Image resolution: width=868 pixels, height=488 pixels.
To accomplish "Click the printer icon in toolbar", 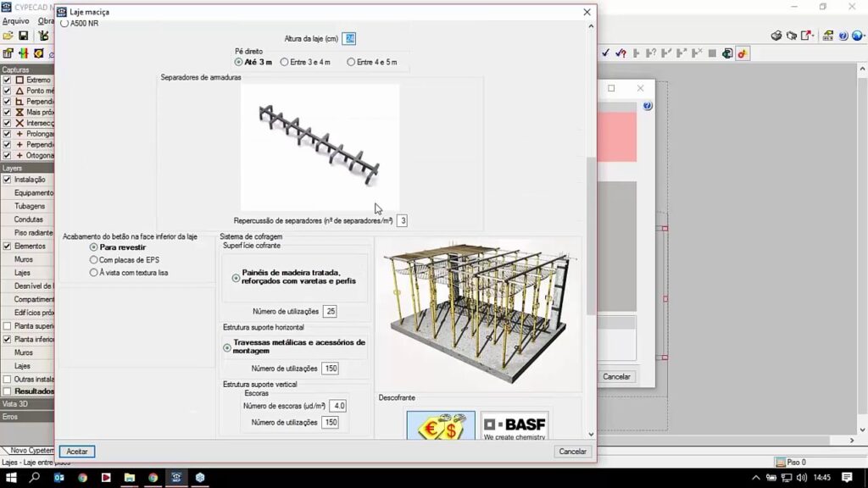I will [776, 36].
